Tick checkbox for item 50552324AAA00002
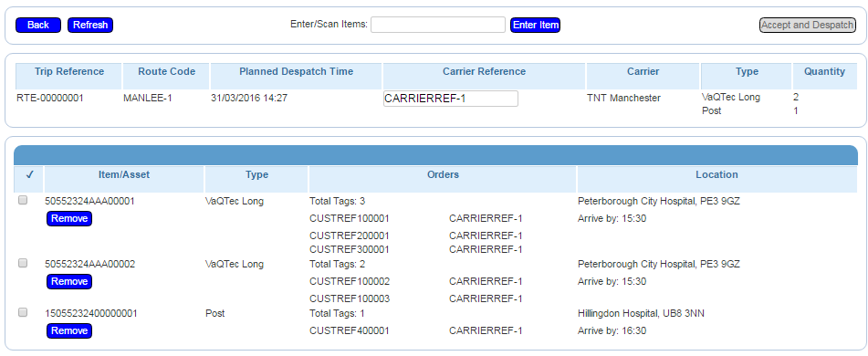868x356 pixels. 23,264
